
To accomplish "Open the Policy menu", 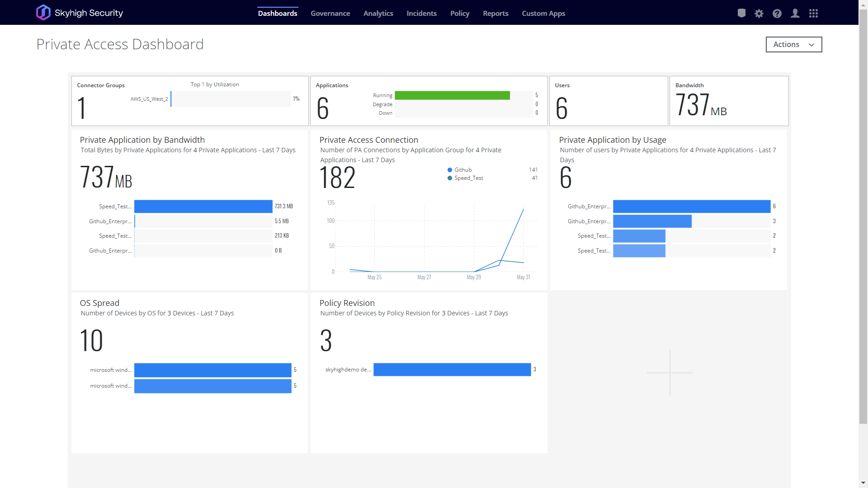I will pos(460,14).
